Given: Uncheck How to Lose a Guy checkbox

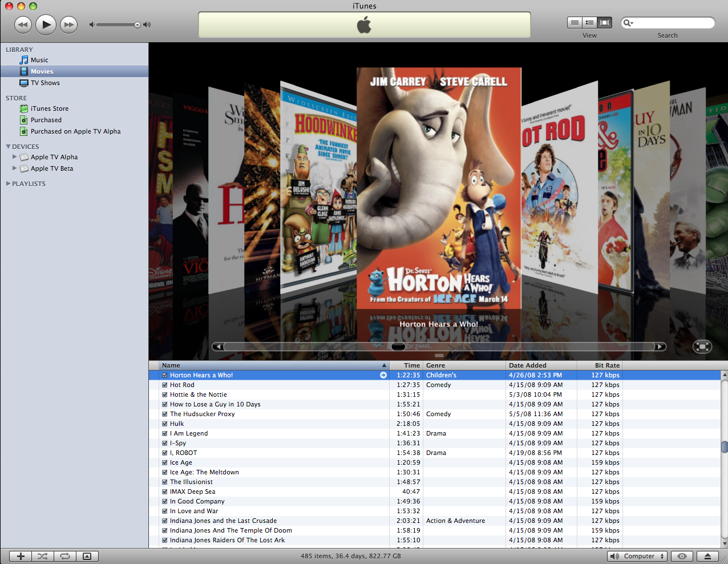Looking at the screenshot, I should pos(164,404).
